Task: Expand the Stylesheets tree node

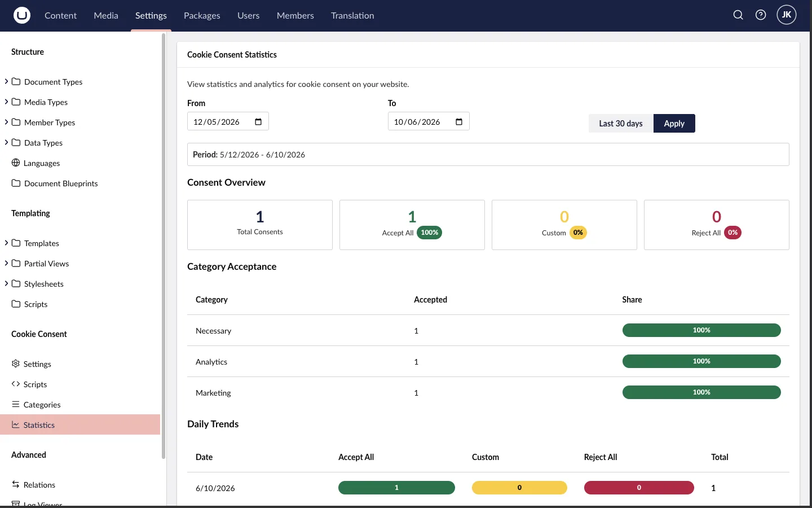Action: (x=6, y=284)
